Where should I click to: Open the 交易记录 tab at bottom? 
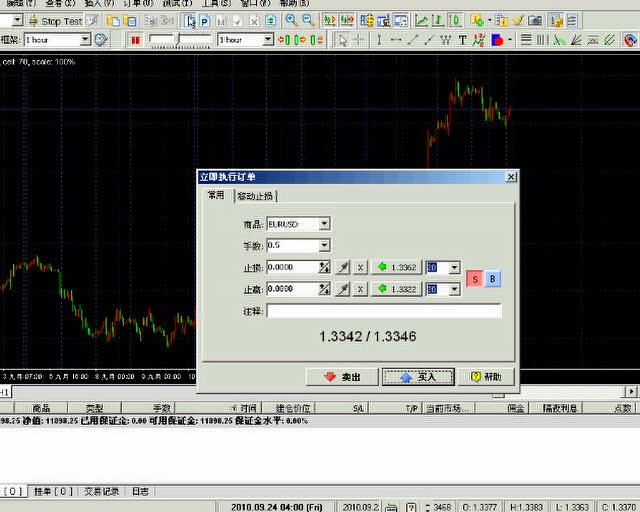pyautogui.click(x=100, y=491)
